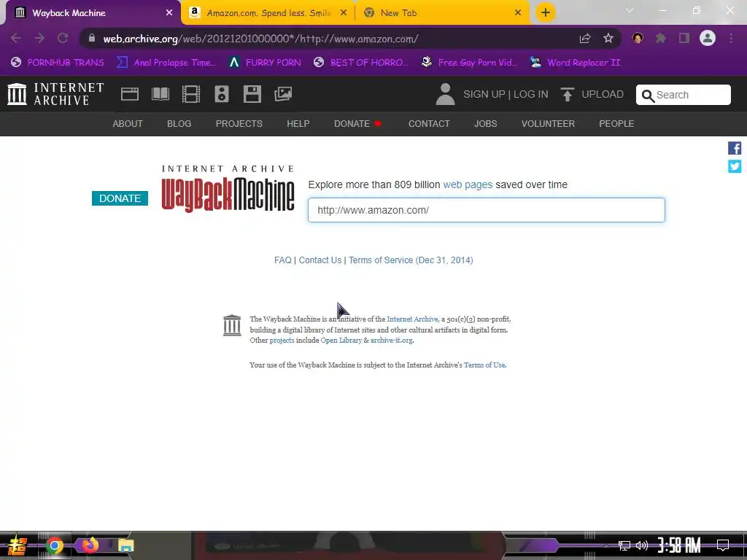This screenshot has width=747, height=560.
Task: Open the tab search chevron in title bar
Action: 630,10
